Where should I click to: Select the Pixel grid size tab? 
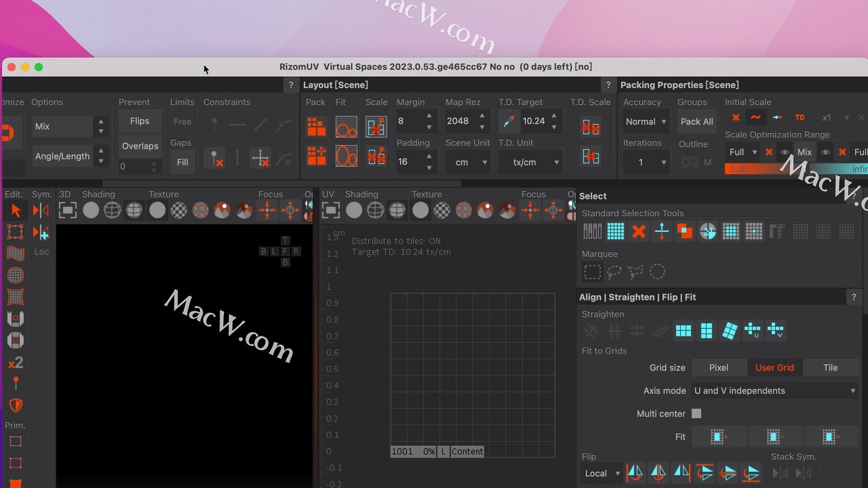(x=718, y=367)
